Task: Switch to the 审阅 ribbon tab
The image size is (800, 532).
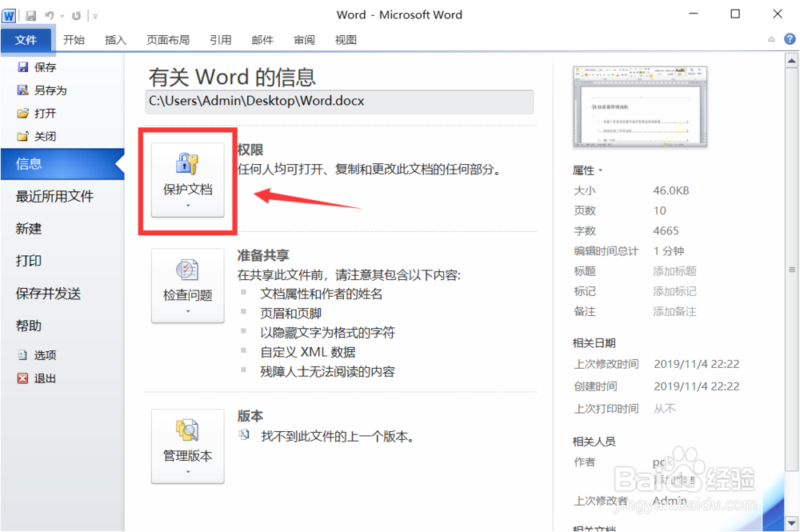Action: click(x=304, y=38)
